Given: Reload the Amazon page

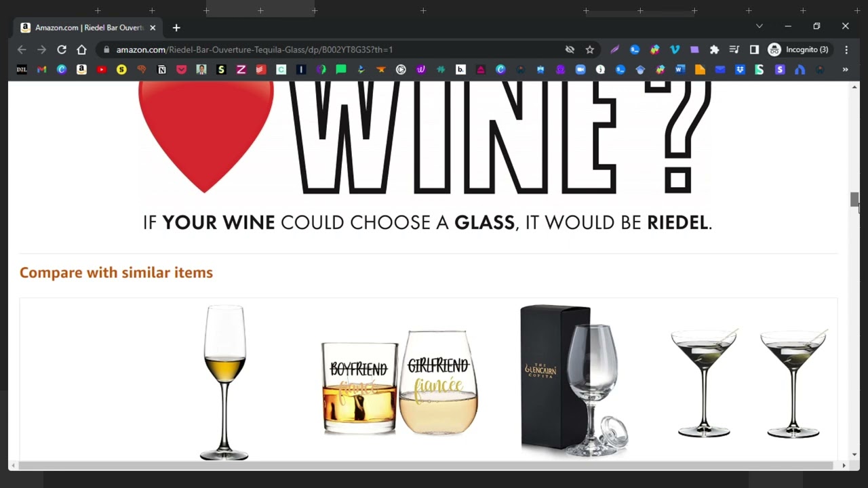Looking at the screenshot, I should point(62,49).
